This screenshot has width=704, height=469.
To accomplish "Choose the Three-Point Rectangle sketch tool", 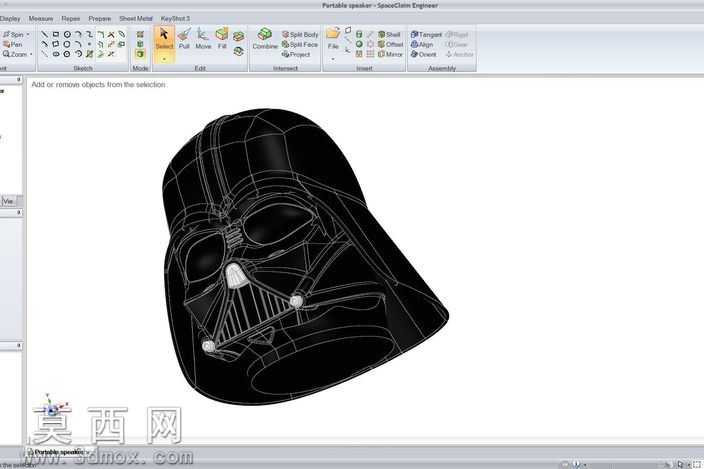I will click(x=56, y=44).
